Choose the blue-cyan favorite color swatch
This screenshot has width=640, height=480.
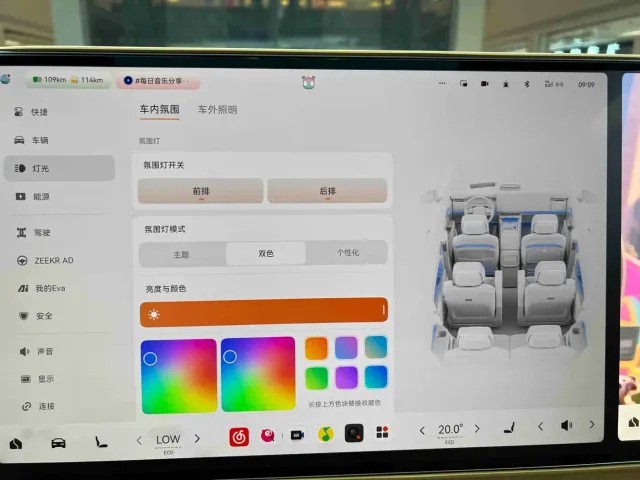pos(376,376)
